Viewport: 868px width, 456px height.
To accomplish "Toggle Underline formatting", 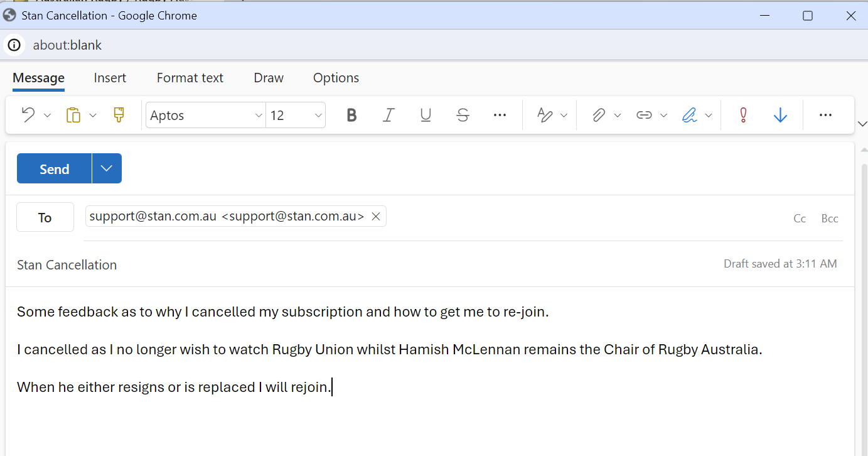I will [x=426, y=115].
